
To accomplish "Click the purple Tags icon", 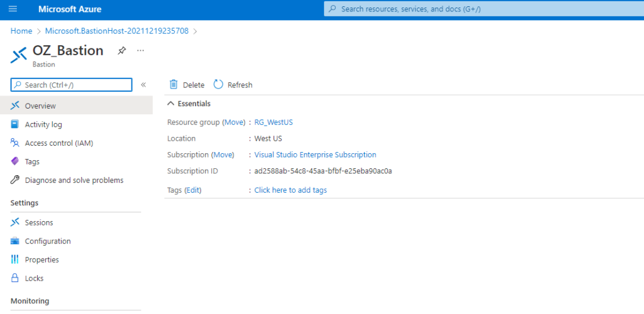I will pos(15,161).
